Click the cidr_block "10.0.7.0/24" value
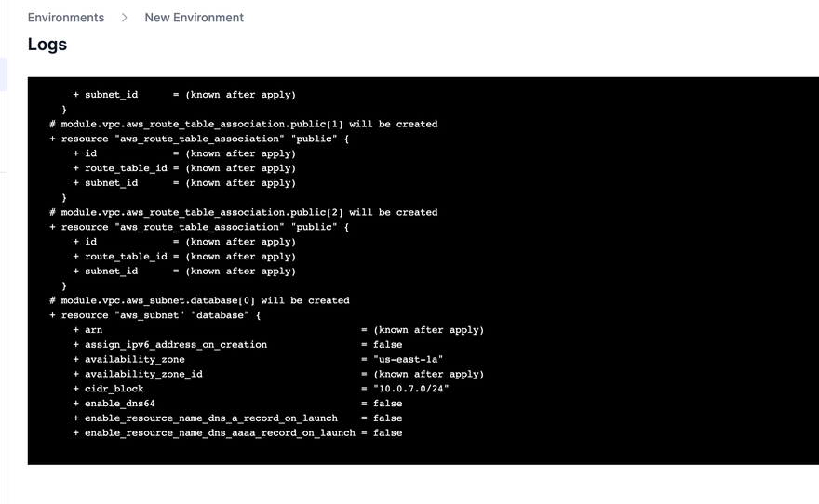 pyautogui.click(x=411, y=389)
